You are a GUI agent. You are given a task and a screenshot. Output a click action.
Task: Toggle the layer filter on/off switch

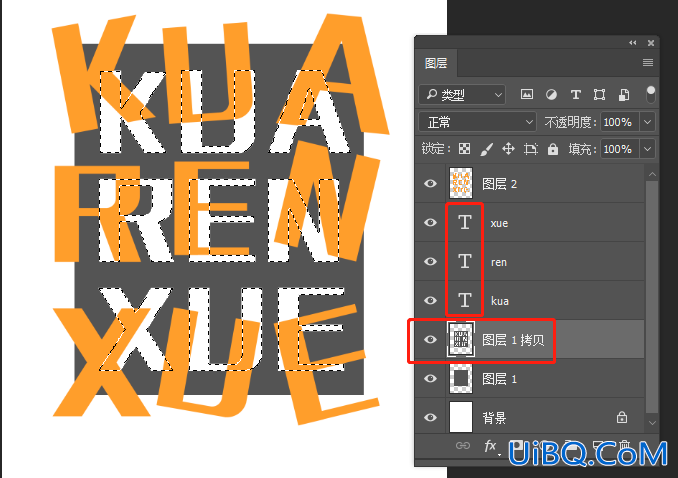650,94
